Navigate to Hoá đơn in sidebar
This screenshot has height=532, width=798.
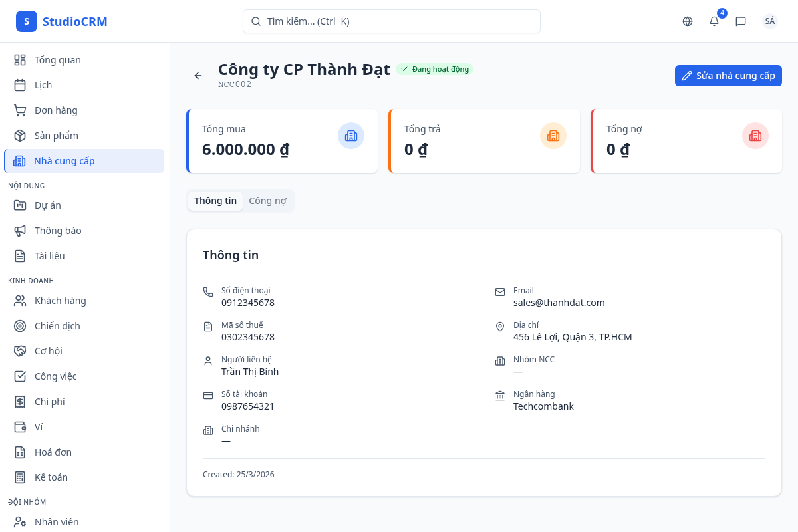pos(53,452)
